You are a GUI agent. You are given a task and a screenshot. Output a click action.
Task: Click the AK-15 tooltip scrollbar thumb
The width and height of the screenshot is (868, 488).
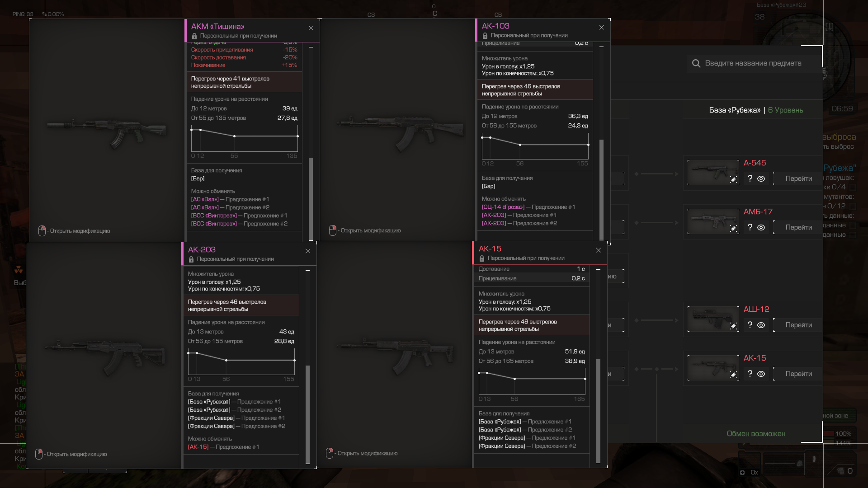click(598, 411)
